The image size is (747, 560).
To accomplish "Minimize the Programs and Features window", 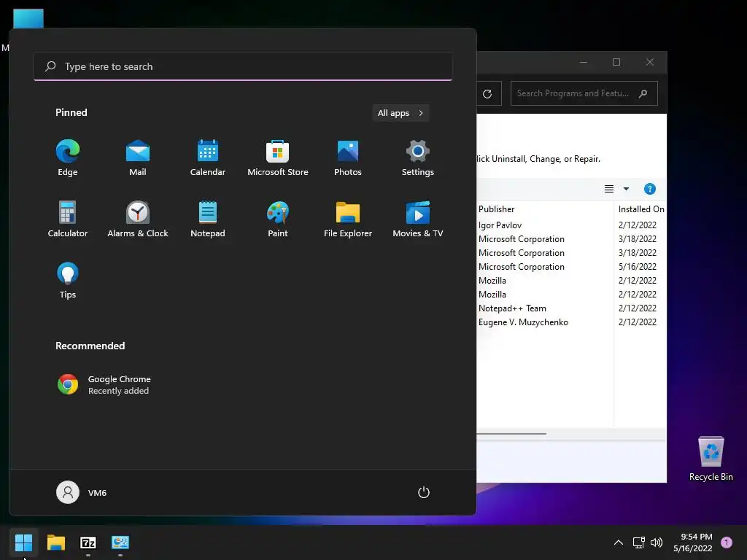I will click(x=584, y=62).
